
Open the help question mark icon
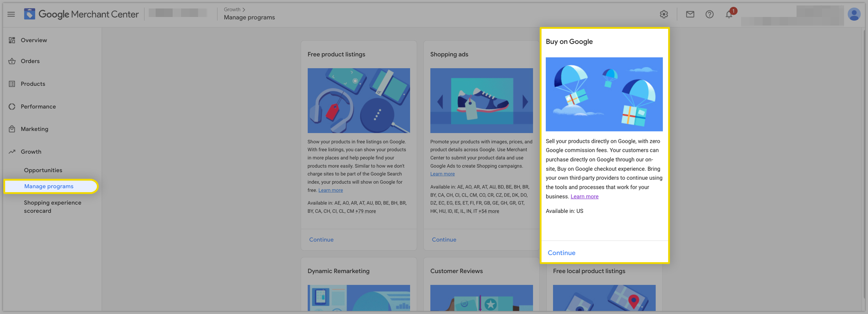tap(710, 14)
